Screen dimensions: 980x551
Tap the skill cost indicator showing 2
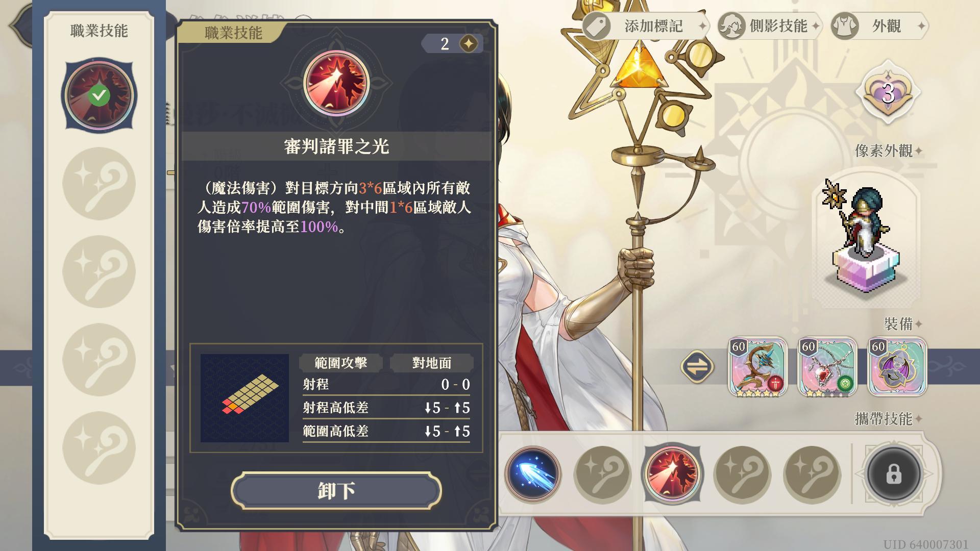[x=453, y=44]
